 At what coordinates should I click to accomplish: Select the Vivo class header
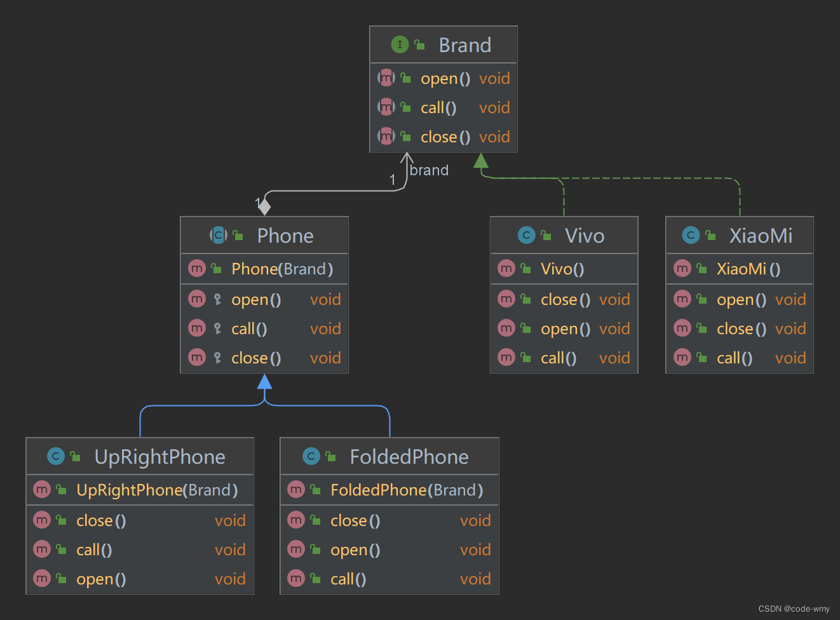(564, 235)
